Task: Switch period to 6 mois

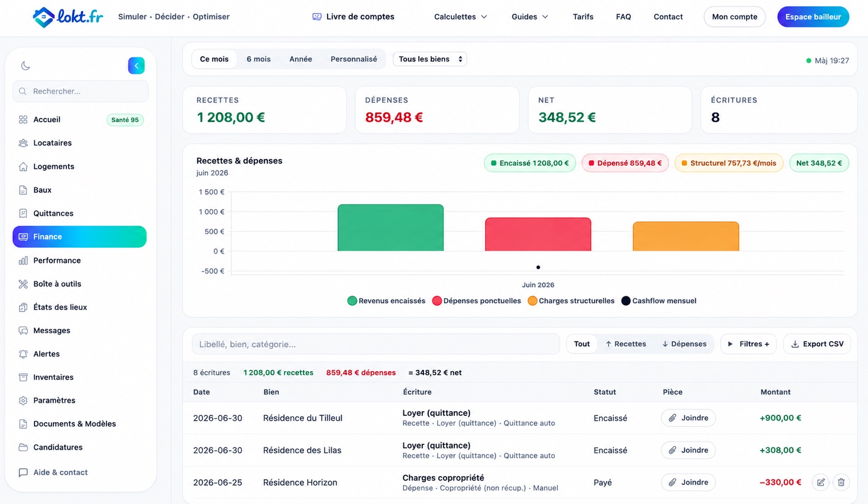Action: pyautogui.click(x=258, y=59)
